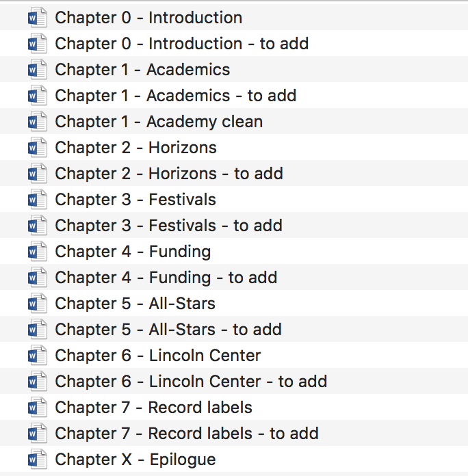Select Word icon next to Chapter X - Epilogue
Screen dimensions: 468x476
click(38, 460)
